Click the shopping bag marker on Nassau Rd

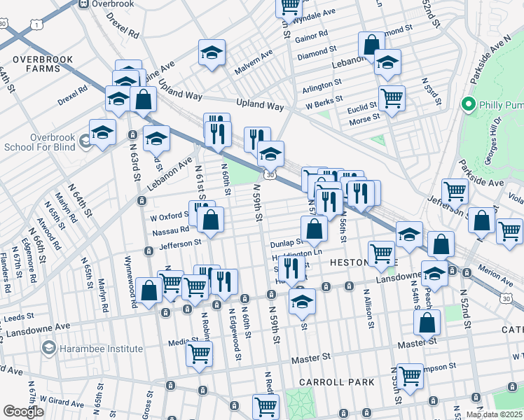(210, 220)
